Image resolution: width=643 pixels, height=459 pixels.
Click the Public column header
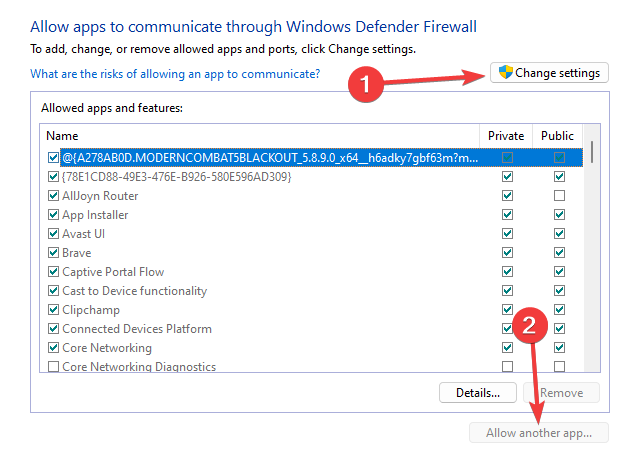coord(557,136)
